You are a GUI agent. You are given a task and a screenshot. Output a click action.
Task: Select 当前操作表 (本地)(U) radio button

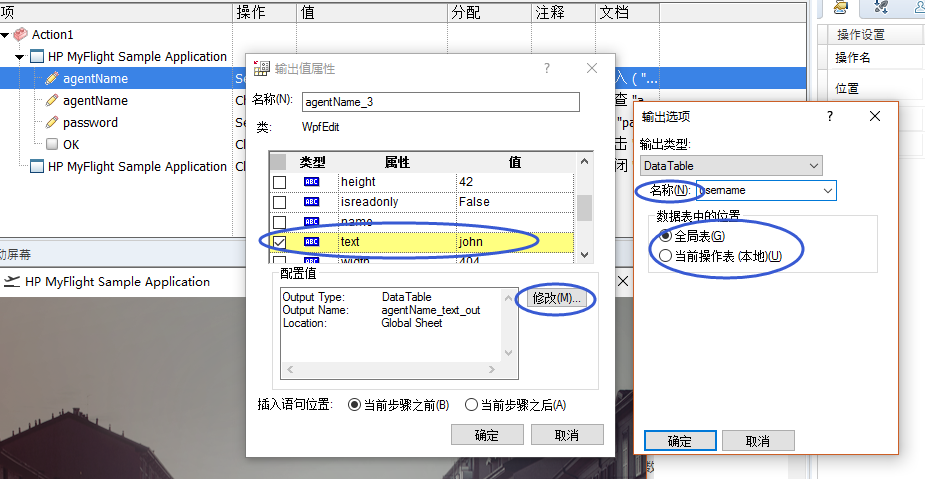(x=665, y=256)
